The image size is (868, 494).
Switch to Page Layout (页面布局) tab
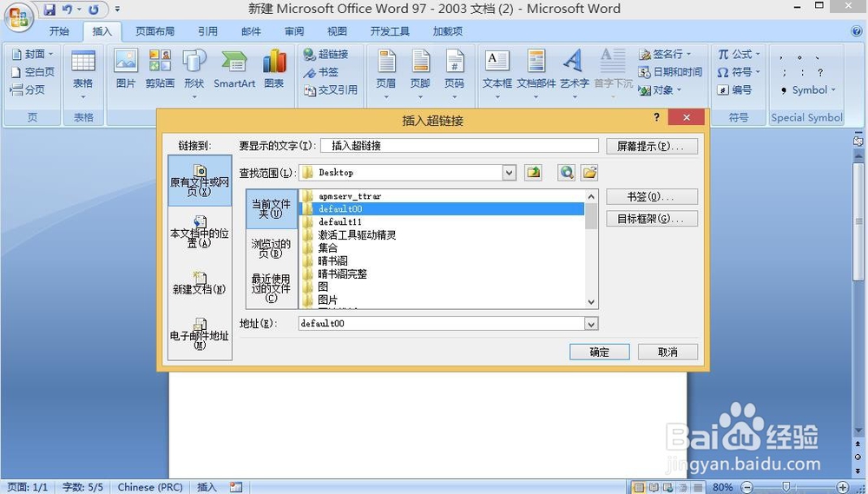155,31
